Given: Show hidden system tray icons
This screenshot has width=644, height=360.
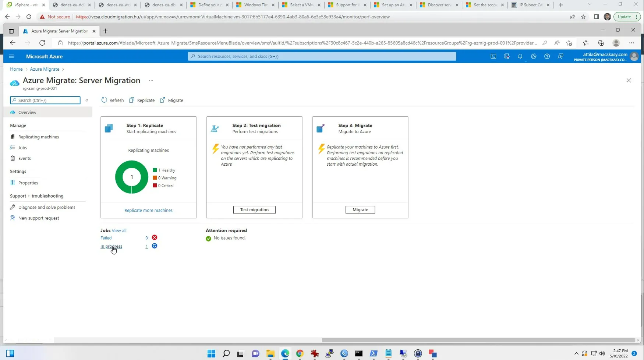Looking at the screenshot, I should (576, 354).
